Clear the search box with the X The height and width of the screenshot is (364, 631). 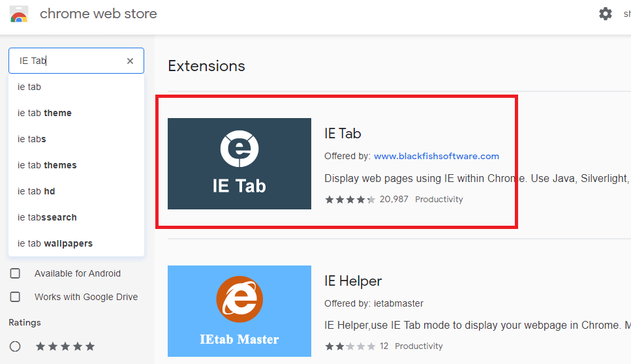130,61
